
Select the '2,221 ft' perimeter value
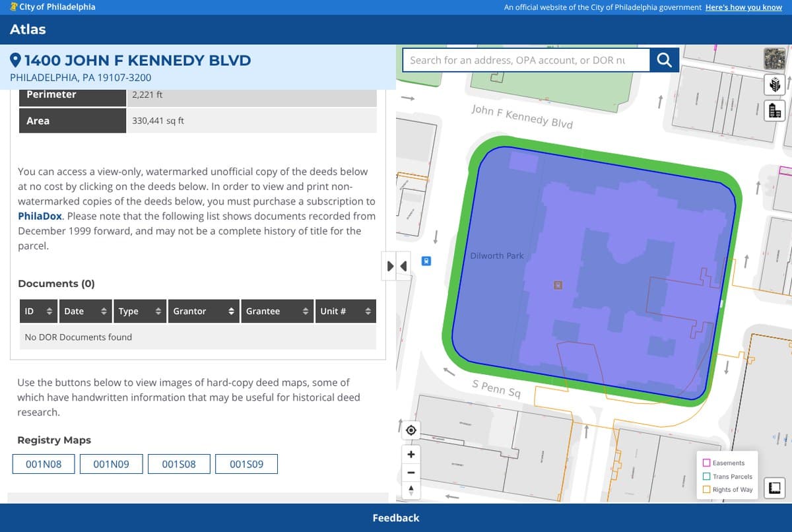pos(147,94)
